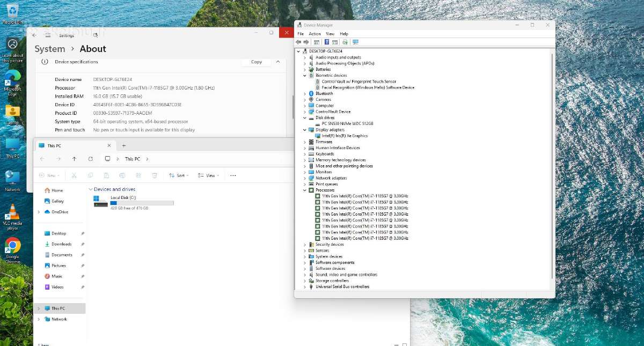Select PC SN530 NVMe WDC 512GB disk drive

(x=347, y=123)
